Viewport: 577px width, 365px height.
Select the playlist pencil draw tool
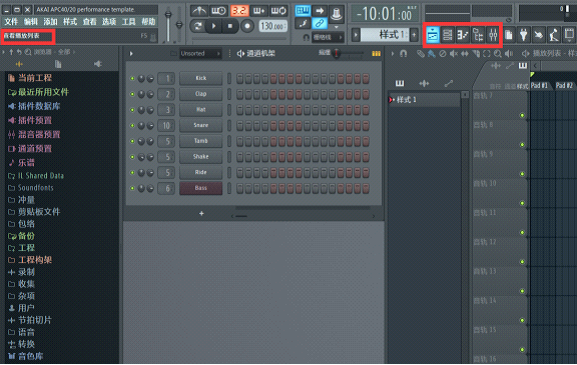coord(420,54)
